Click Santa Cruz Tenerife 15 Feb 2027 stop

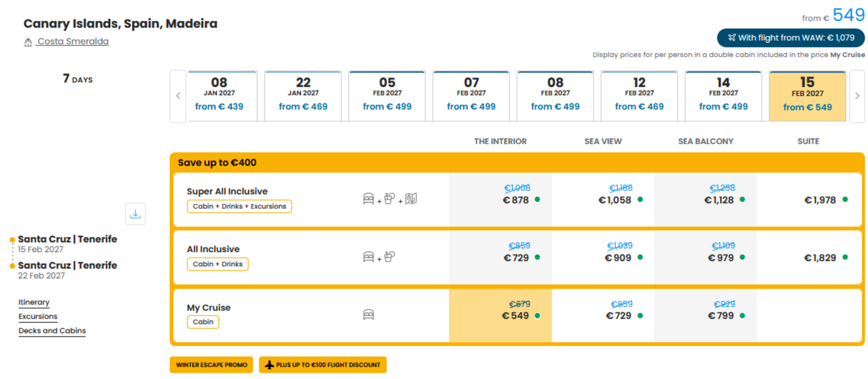[x=67, y=244]
